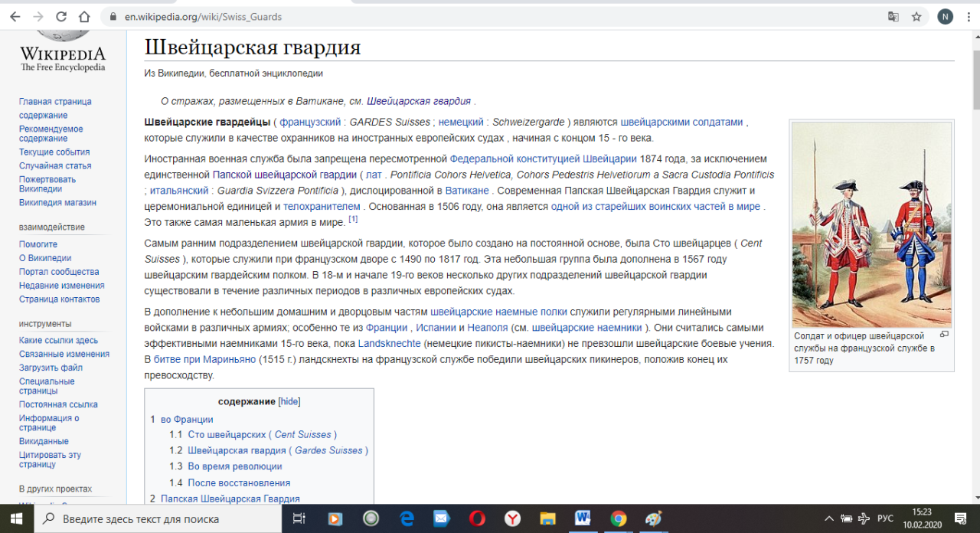The image size is (980, 533).
Task: Bookmark this page with the star
Action: tap(916, 17)
